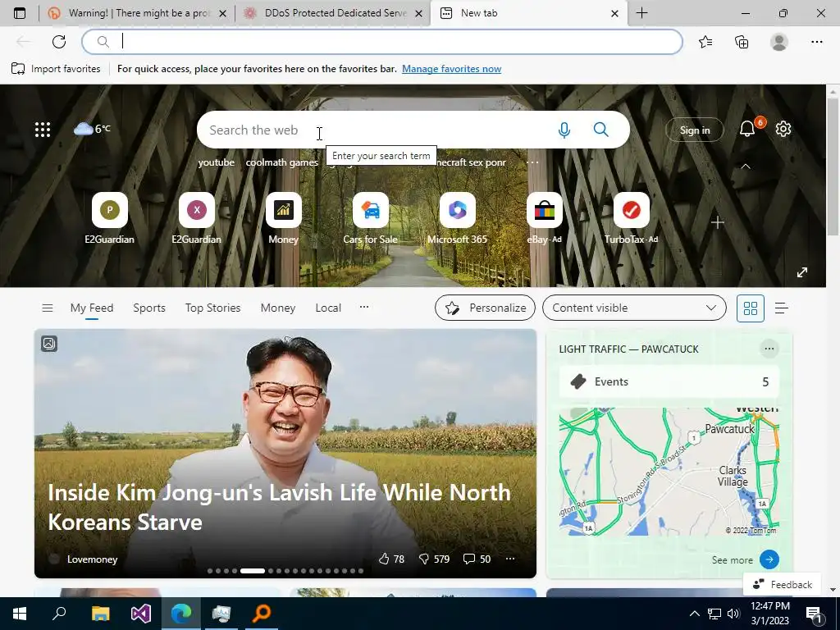Viewport: 840px width, 630px height.
Task: Select the Money feed tab
Action: point(278,308)
